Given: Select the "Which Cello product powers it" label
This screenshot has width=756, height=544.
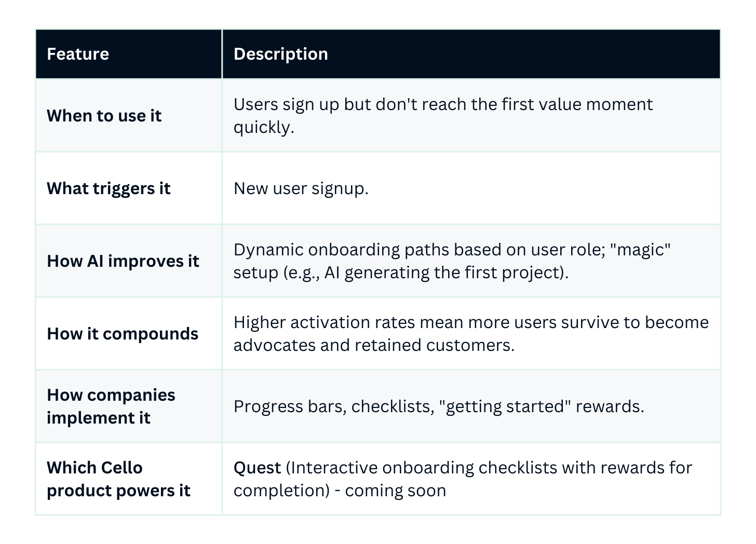Looking at the screenshot, I should click(x=118, y=479).
